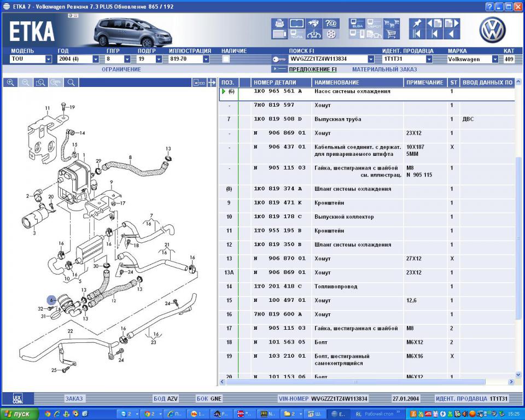Toggle the Наличие checkbox

pos(226,59)
